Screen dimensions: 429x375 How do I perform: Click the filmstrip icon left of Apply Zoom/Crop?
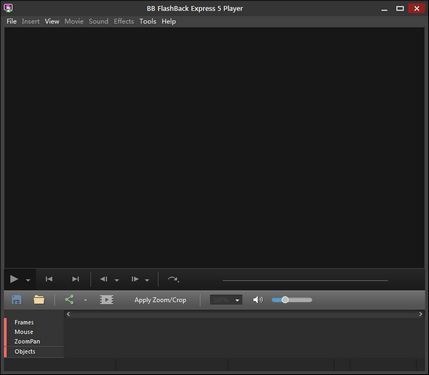(107, 300)
